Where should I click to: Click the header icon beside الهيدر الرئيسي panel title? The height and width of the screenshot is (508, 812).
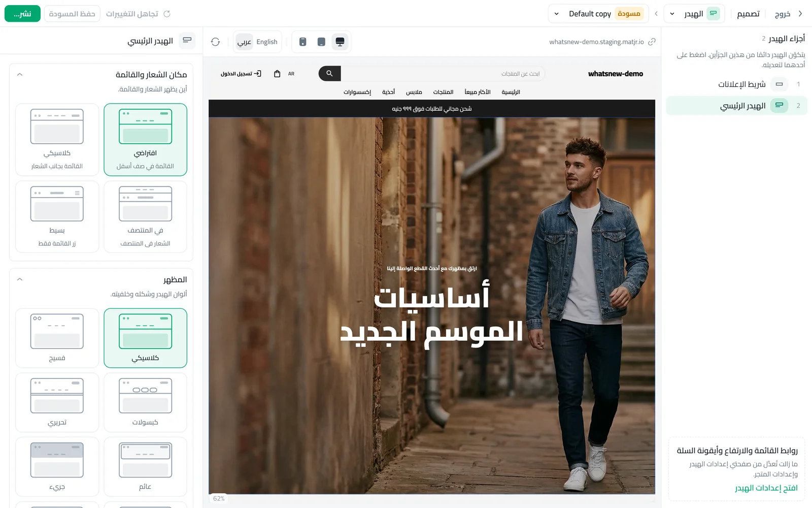pyautogui.click(x=187, y=41)
